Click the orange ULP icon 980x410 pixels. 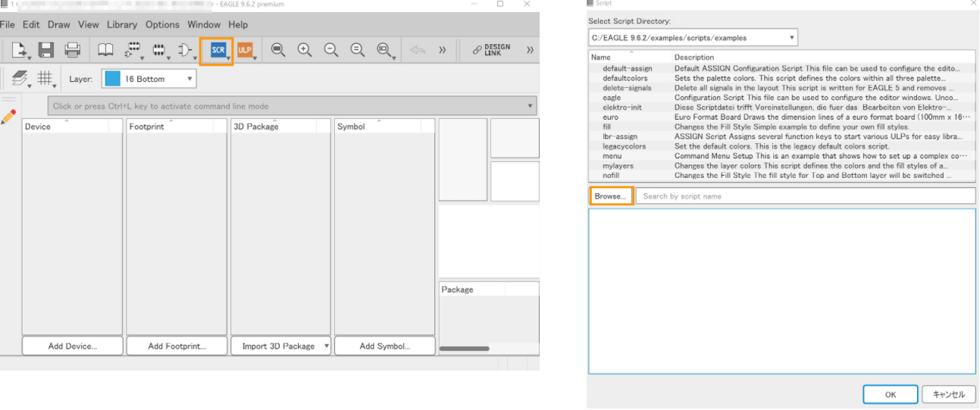(x=245, y=50)
